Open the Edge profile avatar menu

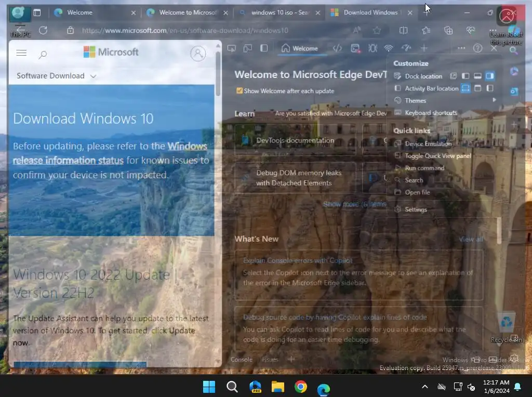18,13
